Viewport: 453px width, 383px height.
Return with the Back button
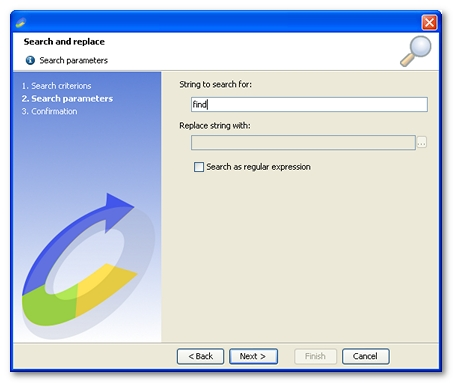coord(200,356)
